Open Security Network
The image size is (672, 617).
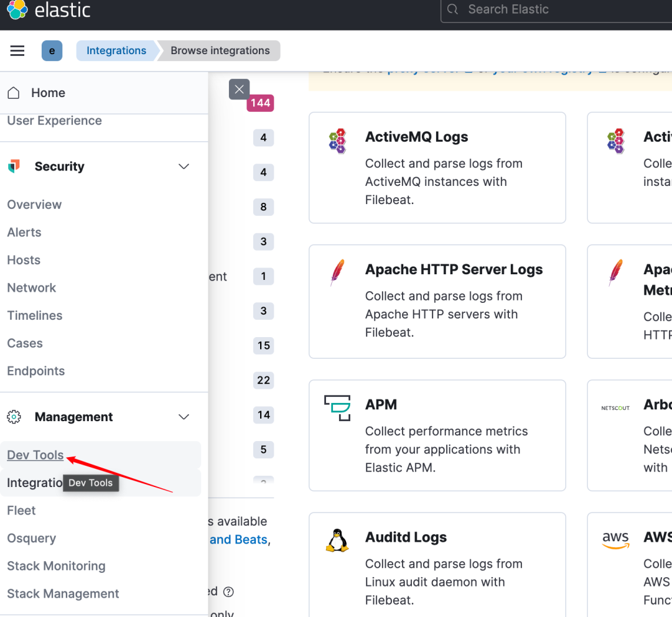pyautogui.click(x=31, y=288)
